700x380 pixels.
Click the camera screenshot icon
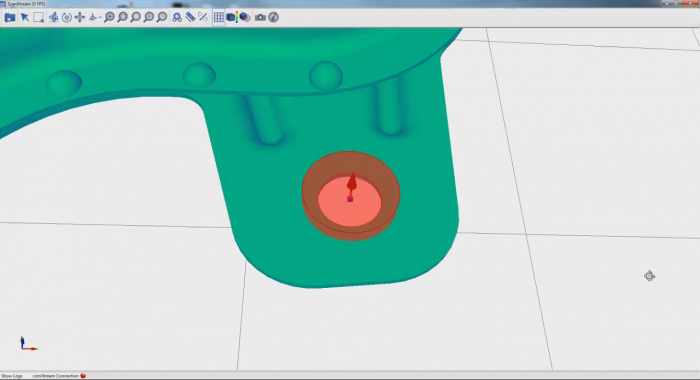click(x=260, y=17)
